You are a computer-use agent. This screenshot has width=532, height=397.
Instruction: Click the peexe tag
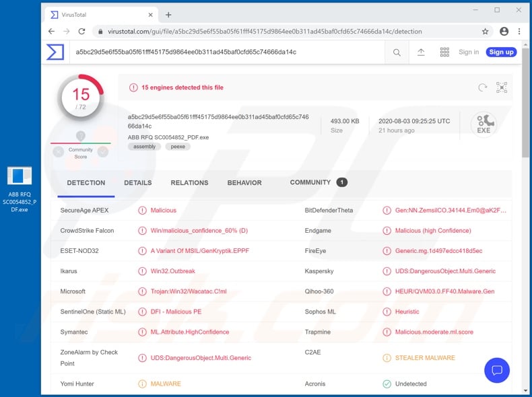[x=178, y=147]
